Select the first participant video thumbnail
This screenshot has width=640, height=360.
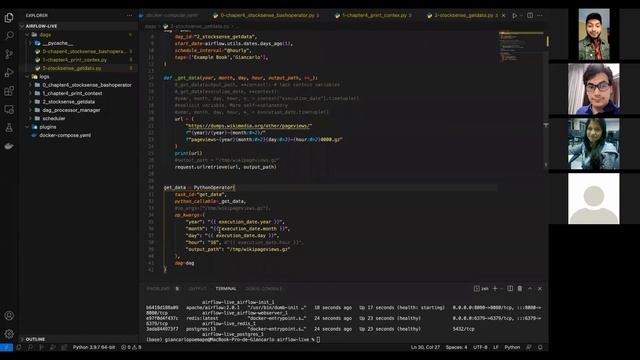point(594,34)
